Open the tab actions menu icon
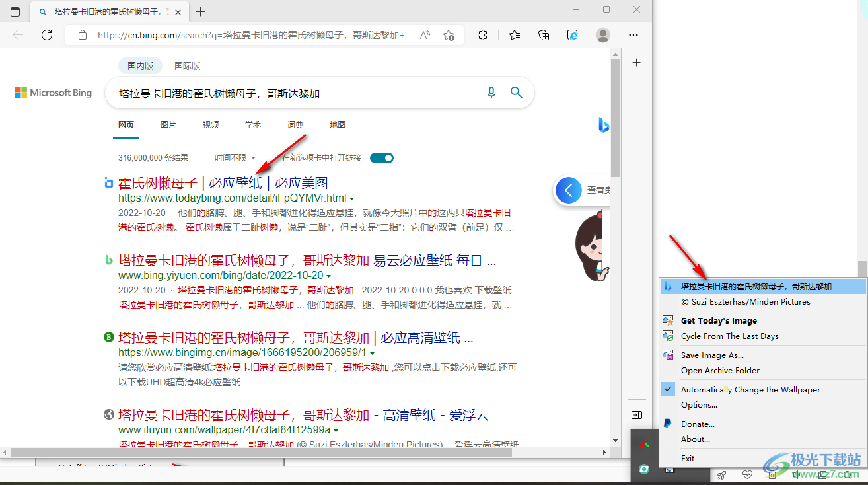This screenshot has height=485, width=868. 15,11
